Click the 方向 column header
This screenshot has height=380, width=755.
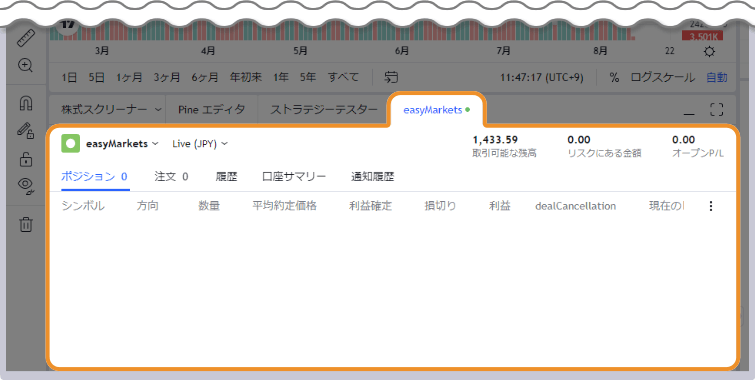pos(148,206)
